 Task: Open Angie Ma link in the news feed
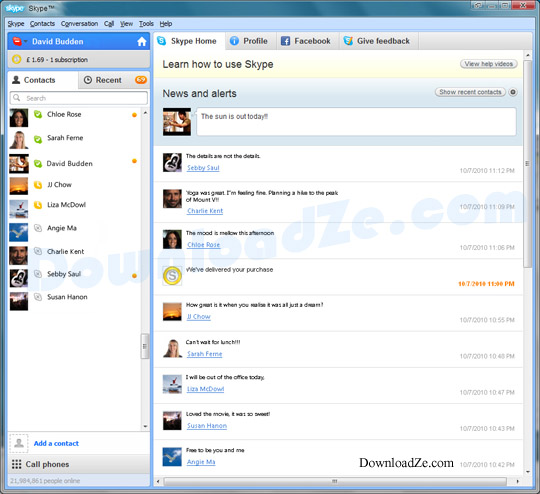pyautogui.click(x=201, y=462)
